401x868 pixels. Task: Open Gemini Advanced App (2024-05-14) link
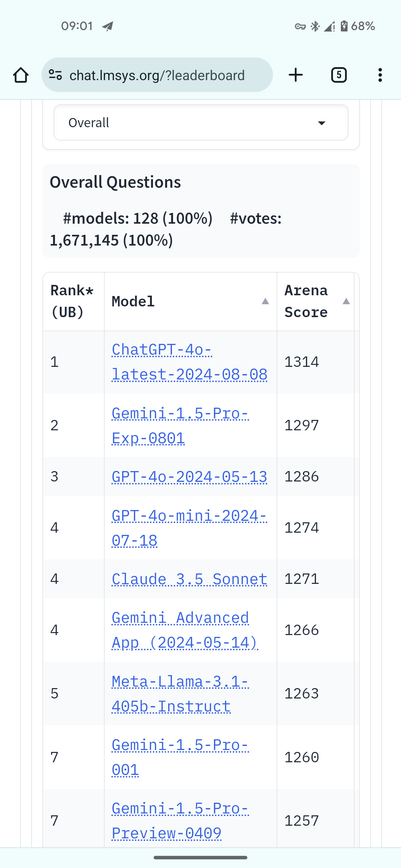(185, 630)
